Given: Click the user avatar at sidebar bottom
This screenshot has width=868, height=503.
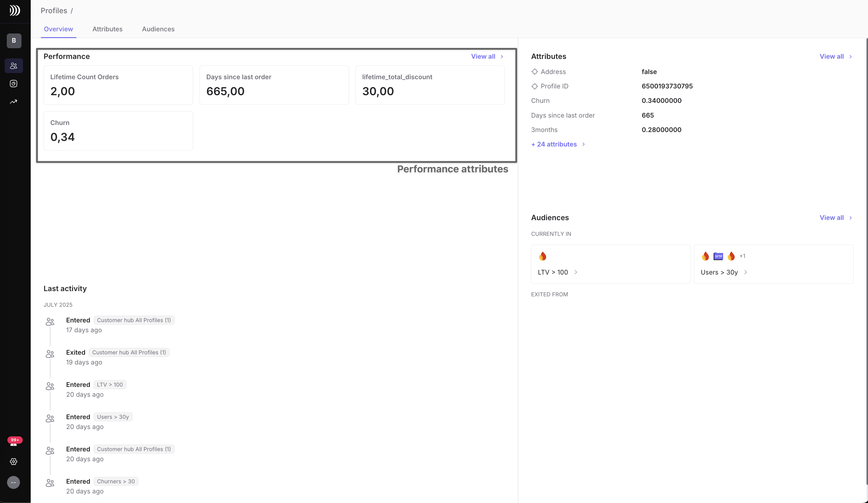Looking at the screenshot, I should 14,482.
